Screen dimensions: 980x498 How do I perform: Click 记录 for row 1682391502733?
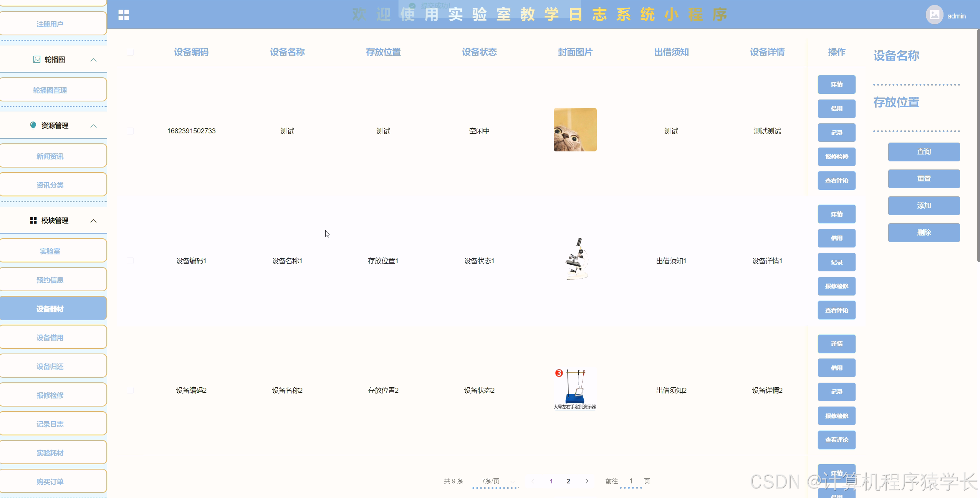point(837,133)
